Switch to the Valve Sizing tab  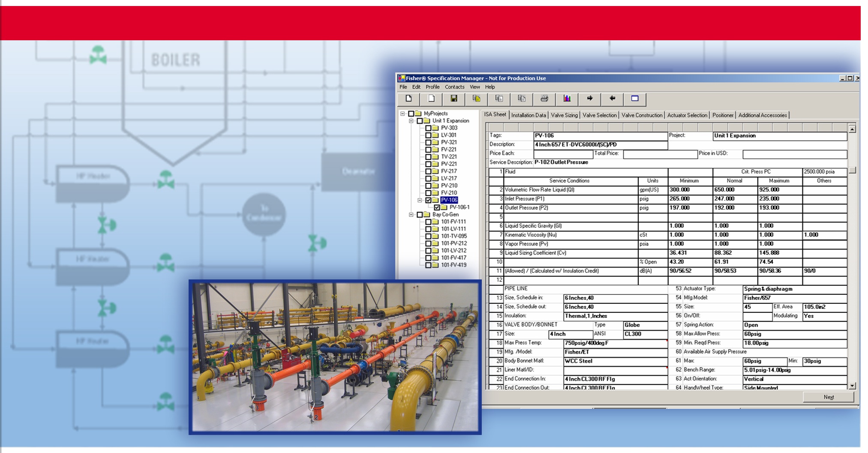564,115
